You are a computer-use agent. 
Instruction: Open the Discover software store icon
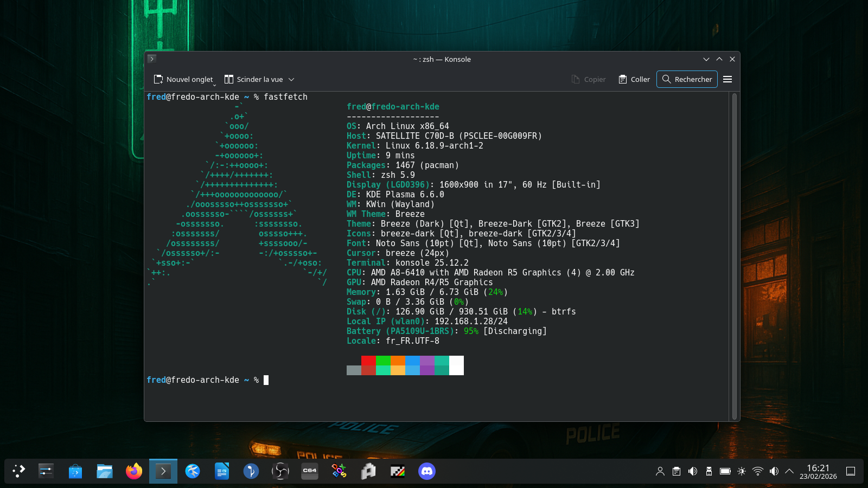[x=75, y=471]
